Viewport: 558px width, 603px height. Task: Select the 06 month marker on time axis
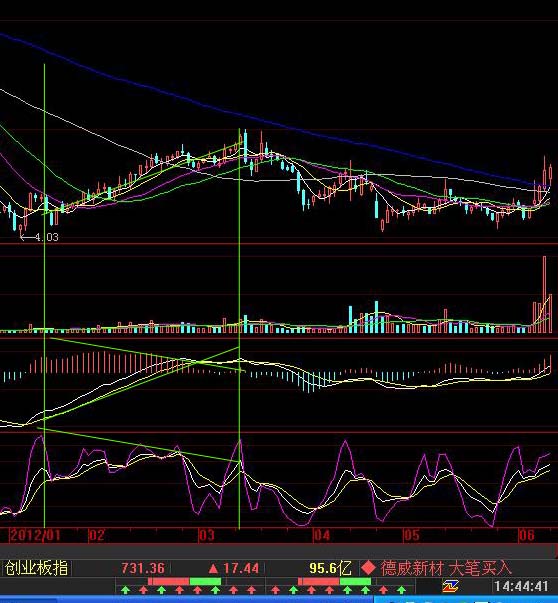click(526, 535)
